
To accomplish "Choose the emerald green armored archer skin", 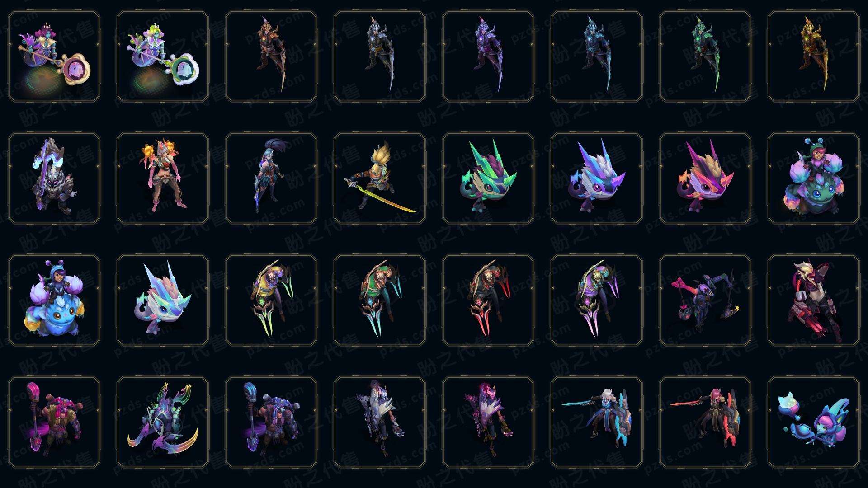I will point(705,56).
